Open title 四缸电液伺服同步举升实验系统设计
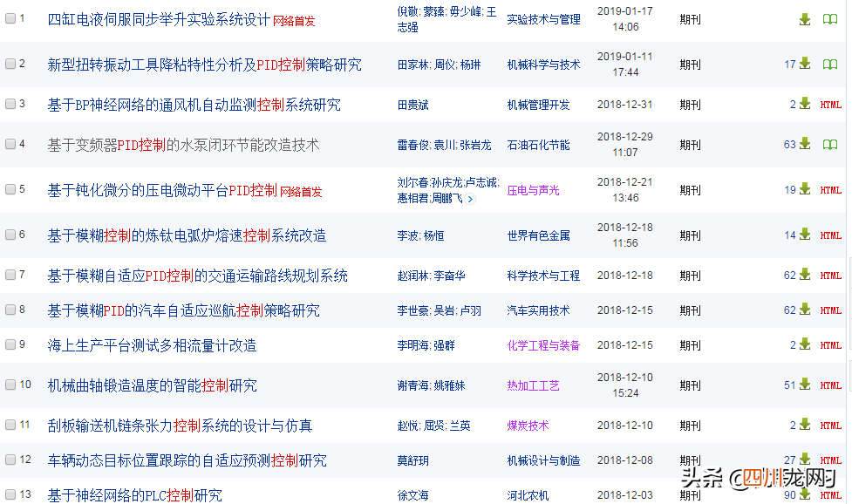 159,20
